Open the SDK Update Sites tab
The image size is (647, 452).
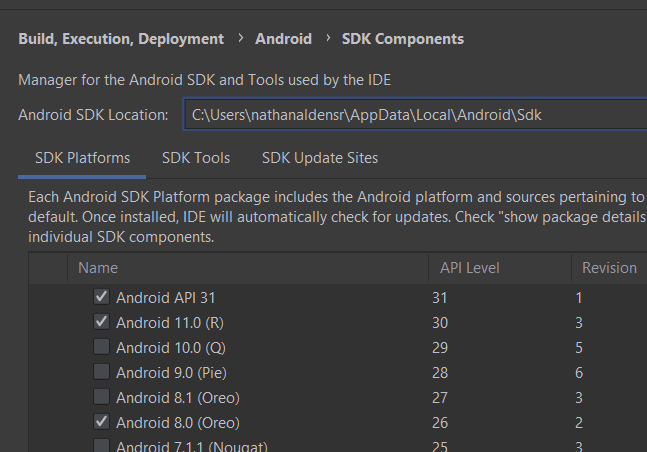click(x=320, y=158)
